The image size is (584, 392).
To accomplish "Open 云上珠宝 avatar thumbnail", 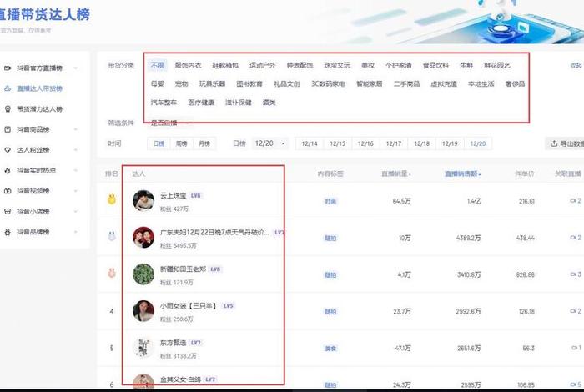I will point(143,201).
